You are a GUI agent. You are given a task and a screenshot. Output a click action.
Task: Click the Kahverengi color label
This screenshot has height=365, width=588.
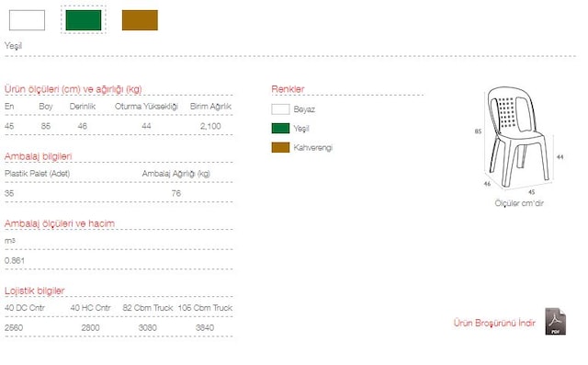click(x=313, y=148)
